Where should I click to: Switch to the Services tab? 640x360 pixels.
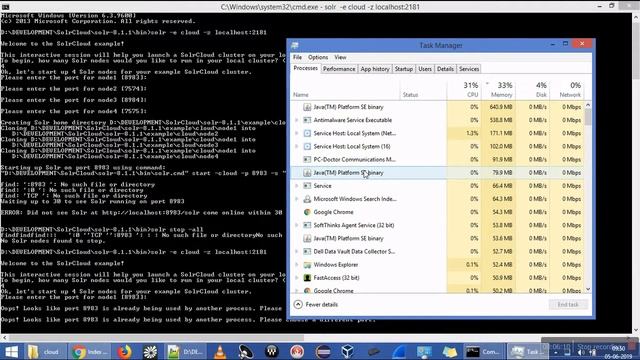click(469, 69)
